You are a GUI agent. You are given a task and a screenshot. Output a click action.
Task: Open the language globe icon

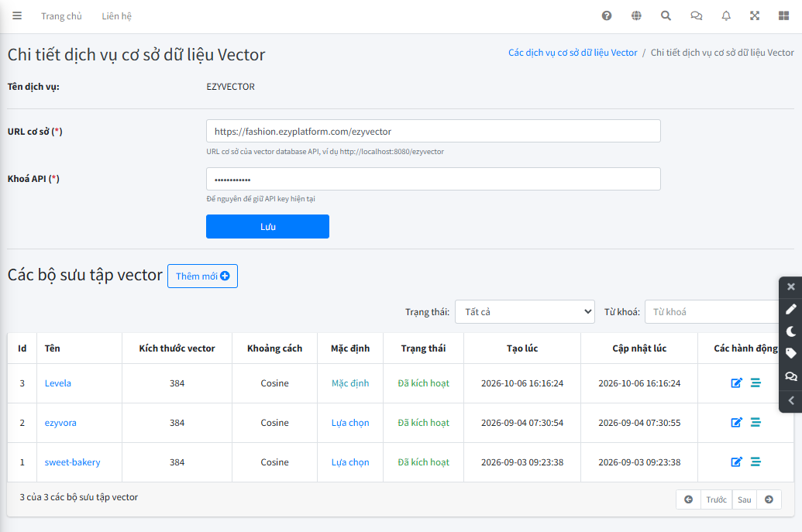[x=636, y=15]
